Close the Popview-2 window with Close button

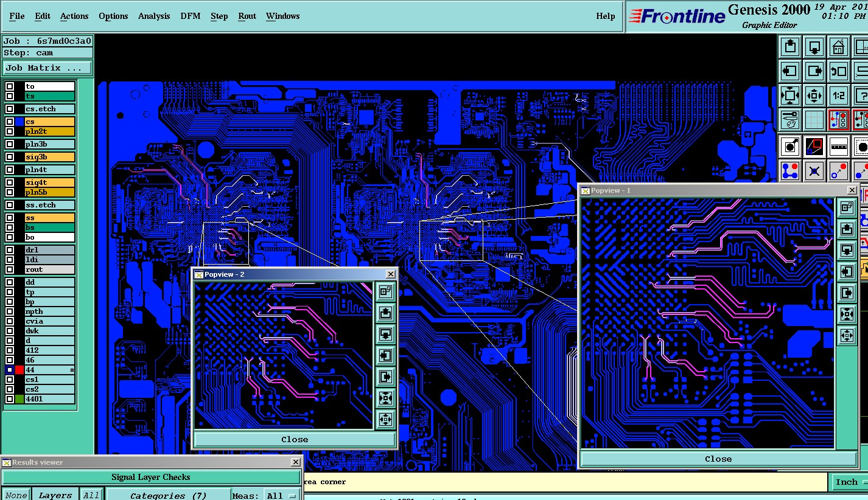pyautogui.click(x=295, y=439)
